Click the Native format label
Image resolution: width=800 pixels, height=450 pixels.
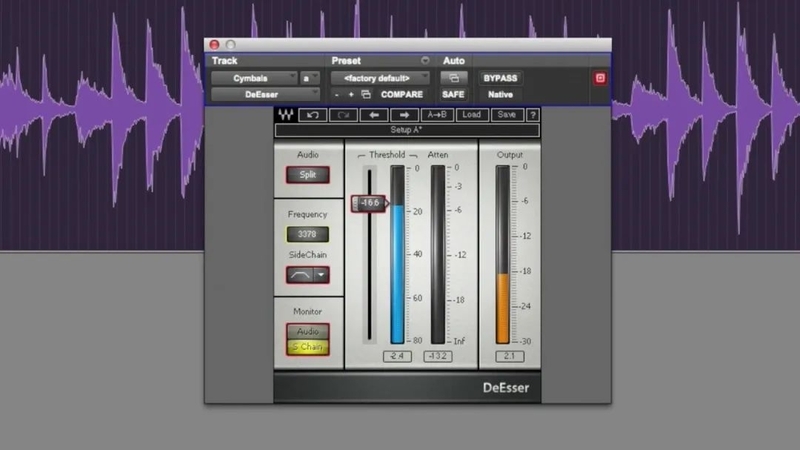501,94
